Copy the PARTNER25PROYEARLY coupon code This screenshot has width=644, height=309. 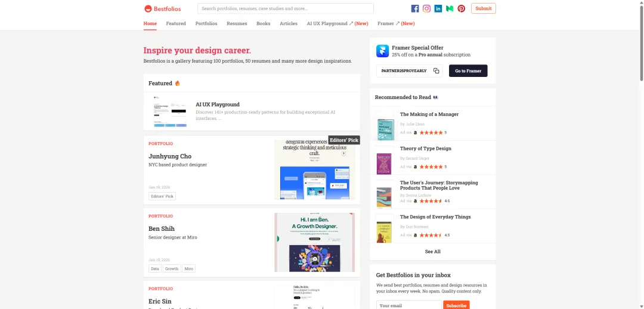(436, 70)
